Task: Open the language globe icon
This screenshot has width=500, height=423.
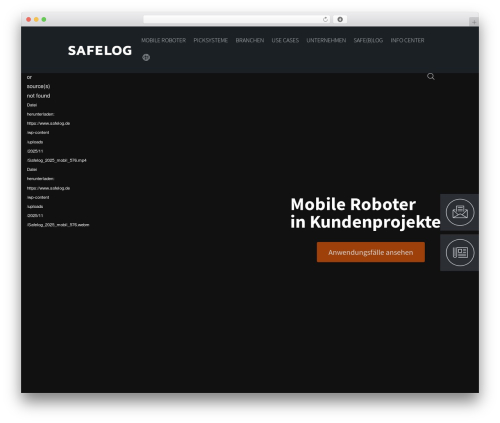Action: [x=146, y=57]
